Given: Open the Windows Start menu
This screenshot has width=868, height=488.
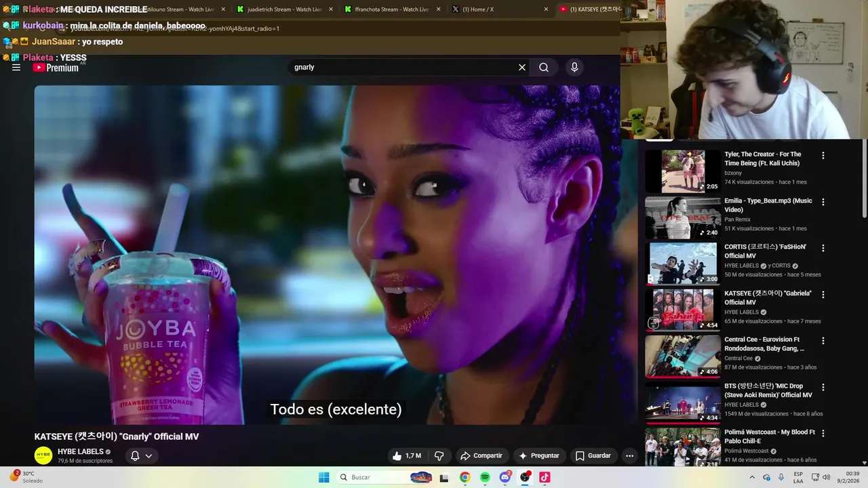Looking at the screenshot, I should point(324,477).
